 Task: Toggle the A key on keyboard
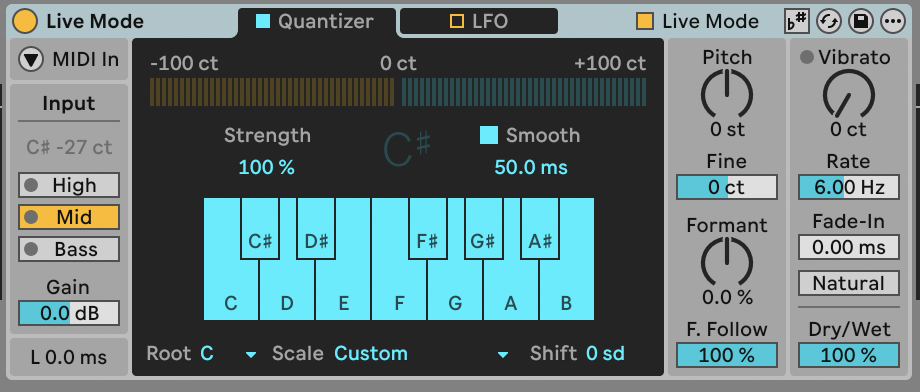pos(511,290)
